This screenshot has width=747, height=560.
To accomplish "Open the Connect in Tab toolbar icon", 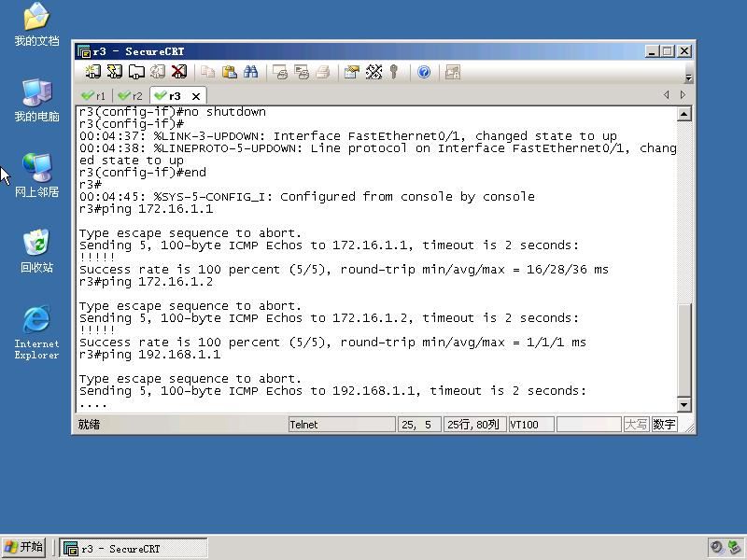I will pyautogui.click(x=136, y=72).
